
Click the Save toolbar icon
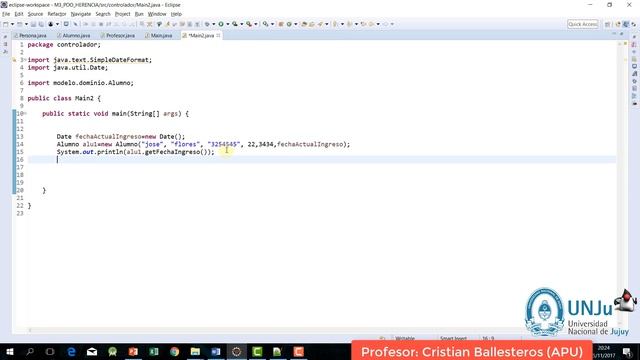33,24
